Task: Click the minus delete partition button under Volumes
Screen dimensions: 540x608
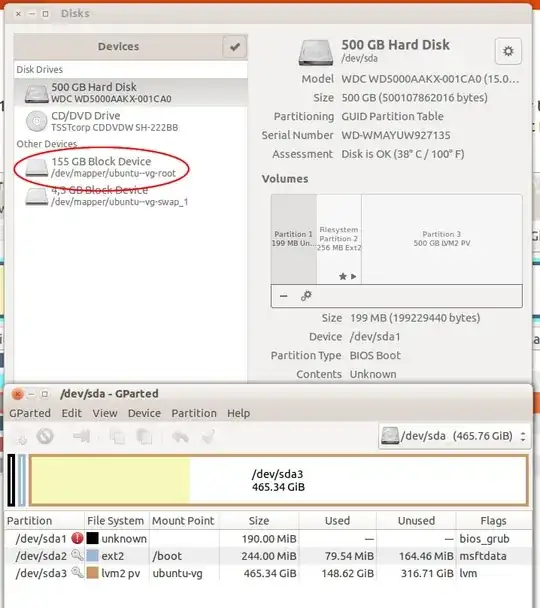Action: 284,296
